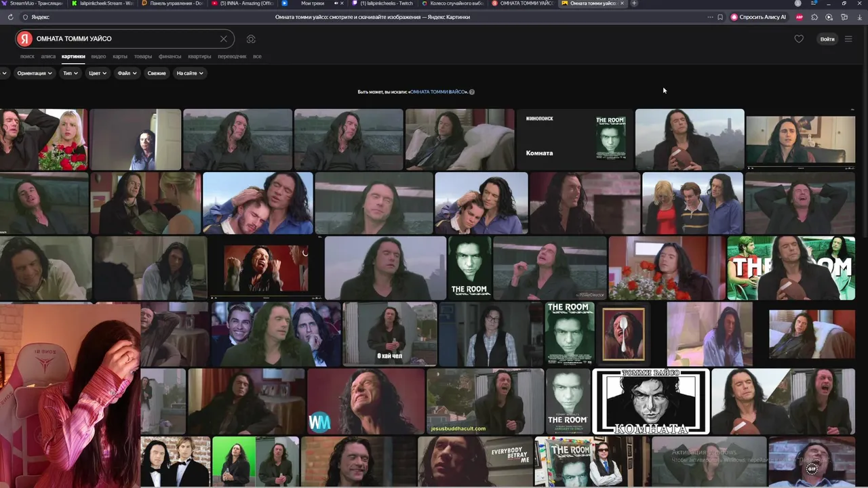Switch to алиса tab
This screenshot has width=868, height=488.
(48, 56)
